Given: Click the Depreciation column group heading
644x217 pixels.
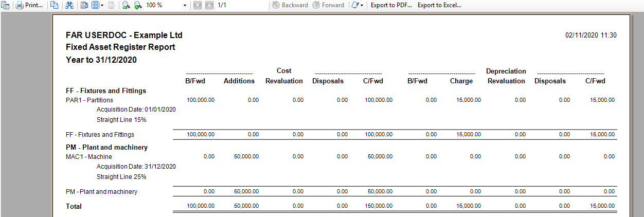Looking at the screenshot, I should click(506, 71).
